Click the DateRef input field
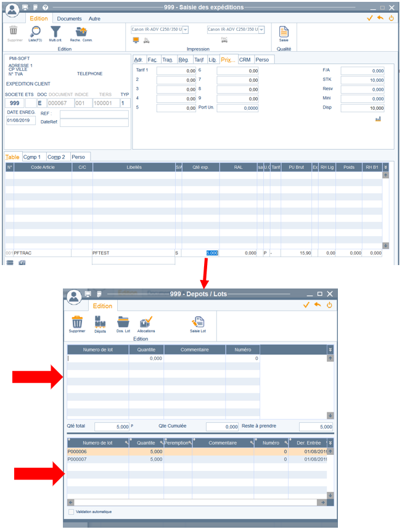Viewport: 402px width, 532px height. (94, 122)
